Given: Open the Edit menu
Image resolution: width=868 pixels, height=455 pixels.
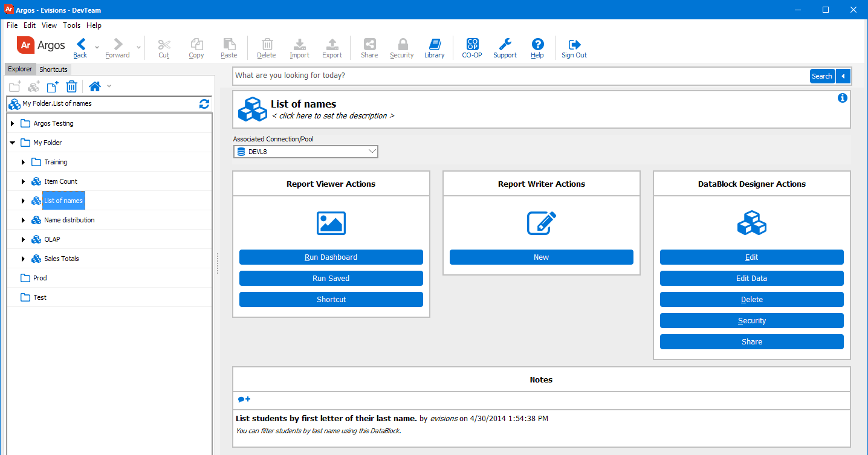Looking at the screenshot, I should coord(30,25).
